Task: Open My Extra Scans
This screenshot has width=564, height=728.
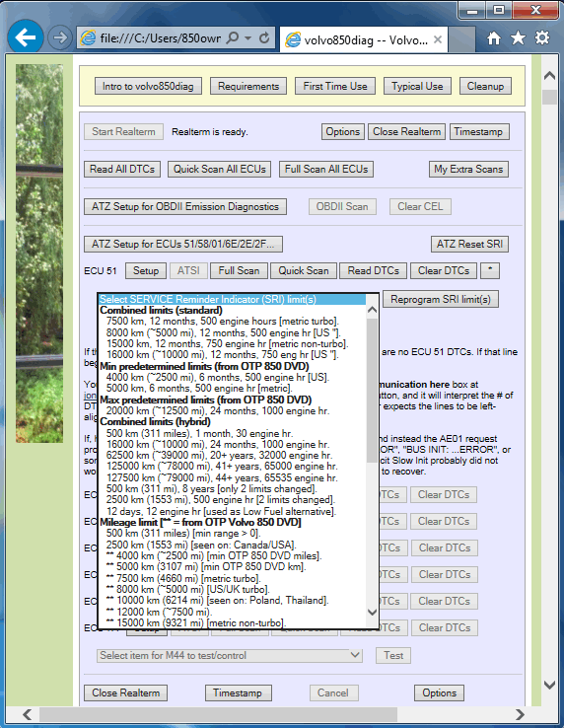Action: pyautogui.click(x=468, y=169)
